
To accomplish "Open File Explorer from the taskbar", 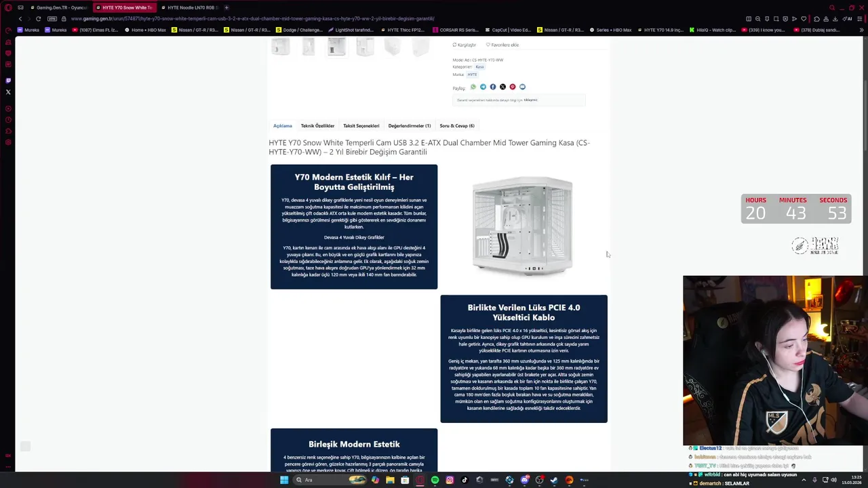I will tap(390, 480).
